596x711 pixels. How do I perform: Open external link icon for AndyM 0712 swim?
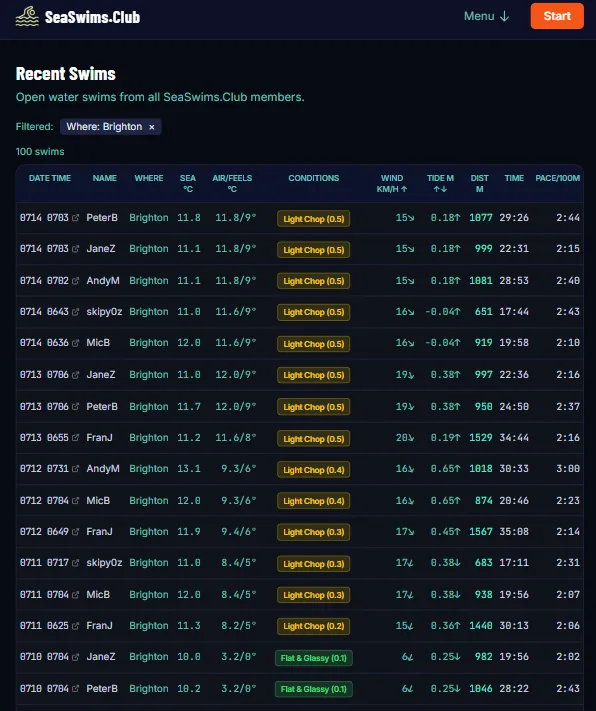(75, 468)
